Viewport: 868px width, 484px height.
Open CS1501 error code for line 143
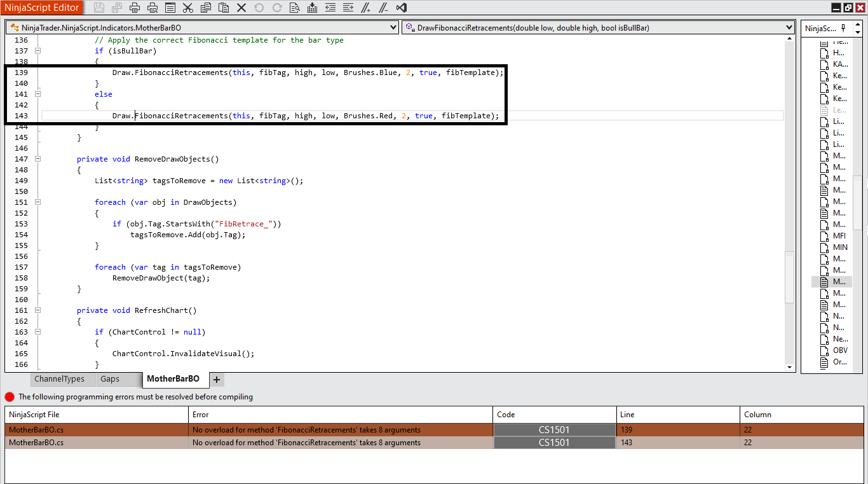point(554,443)
